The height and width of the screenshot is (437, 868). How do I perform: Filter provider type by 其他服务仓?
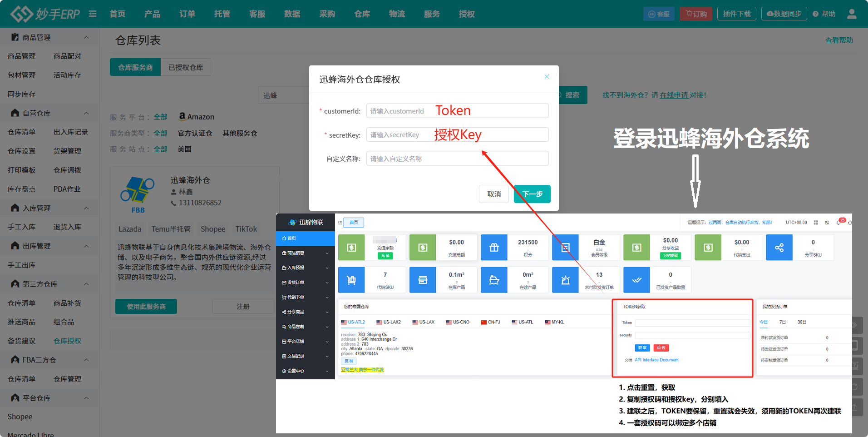point(240,133)
